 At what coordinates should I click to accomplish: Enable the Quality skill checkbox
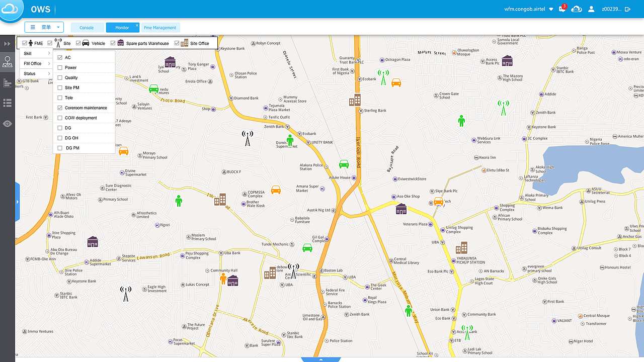pyautogui.click(x=60, y=77)
